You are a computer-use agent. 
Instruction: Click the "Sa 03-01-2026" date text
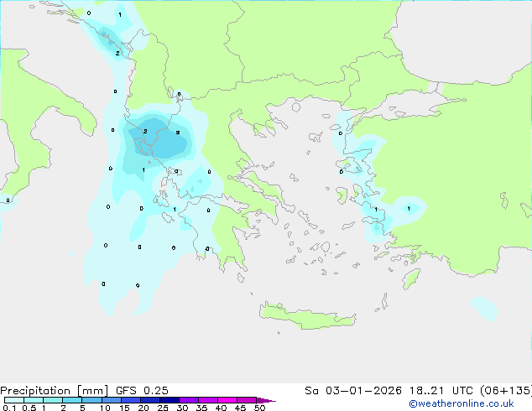pos(353,391)
